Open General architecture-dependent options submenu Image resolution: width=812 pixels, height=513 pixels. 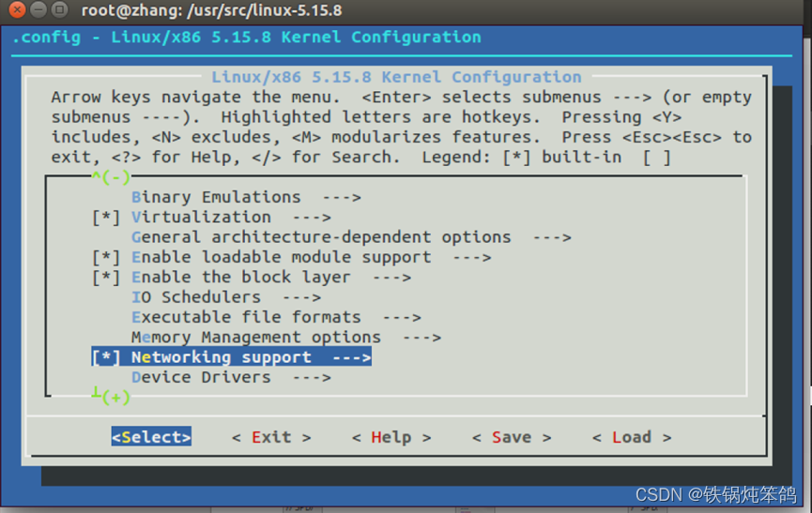click(351, 237)
